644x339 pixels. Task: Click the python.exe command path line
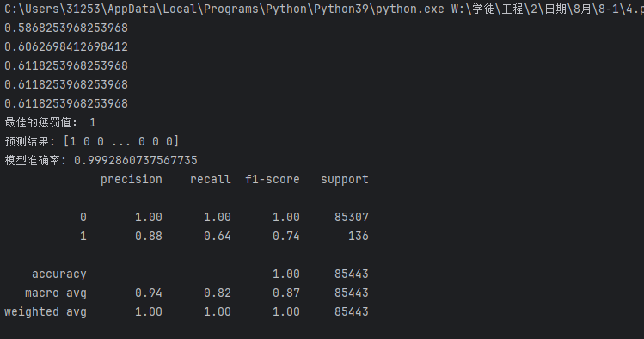324,9
